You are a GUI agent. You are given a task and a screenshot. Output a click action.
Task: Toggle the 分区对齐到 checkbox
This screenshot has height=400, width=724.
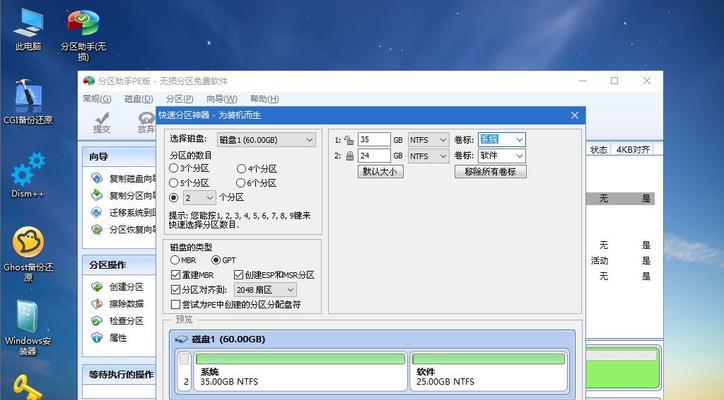coord(175,290)
